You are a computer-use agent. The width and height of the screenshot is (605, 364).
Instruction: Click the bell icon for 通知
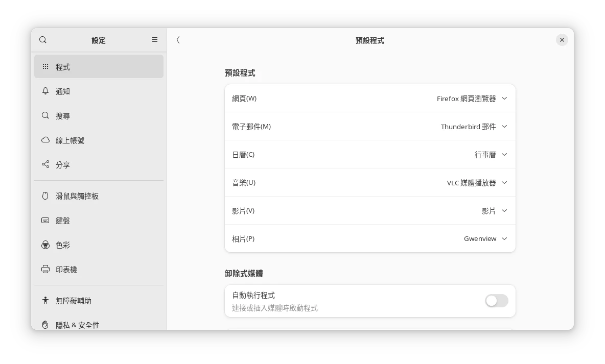45,91
